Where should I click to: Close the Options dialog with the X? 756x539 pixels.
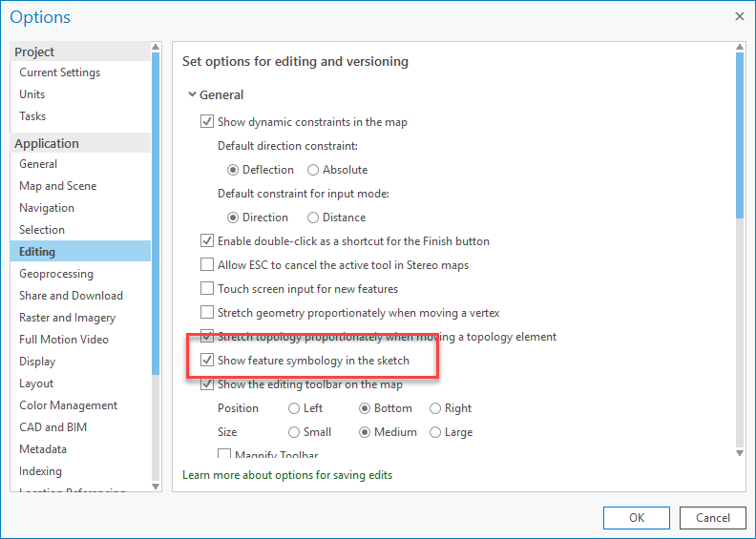(x=739, y=16)
